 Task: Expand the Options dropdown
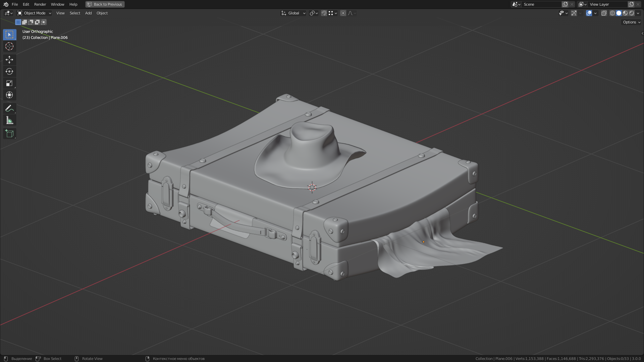pos(631,22)
